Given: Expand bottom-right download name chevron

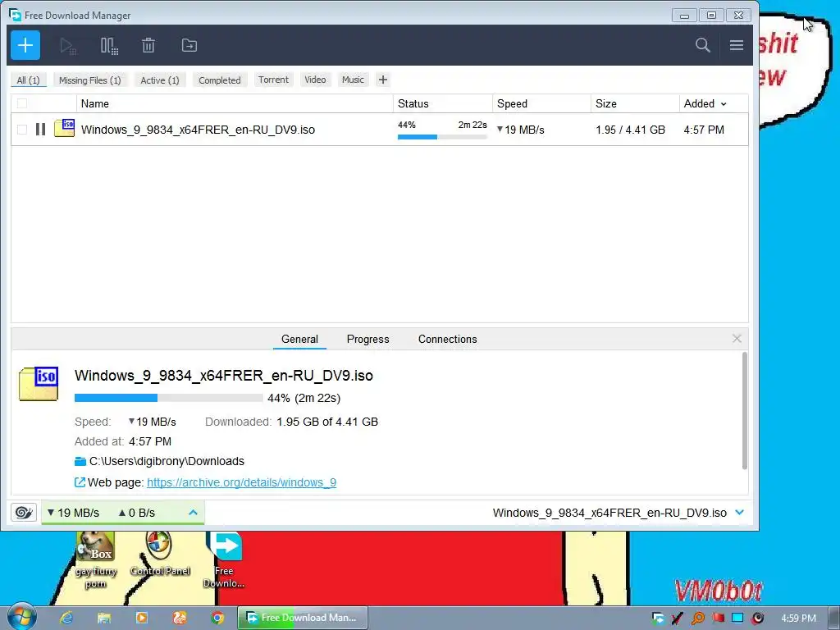Looking at the screenshot, I should (x=739, y=513).
